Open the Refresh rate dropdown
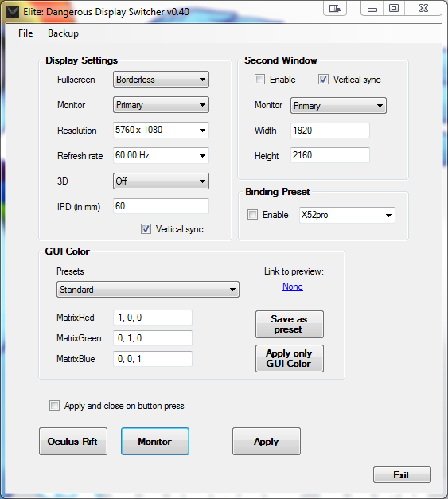Screen dimensions: 448x499 pos(161,155)
